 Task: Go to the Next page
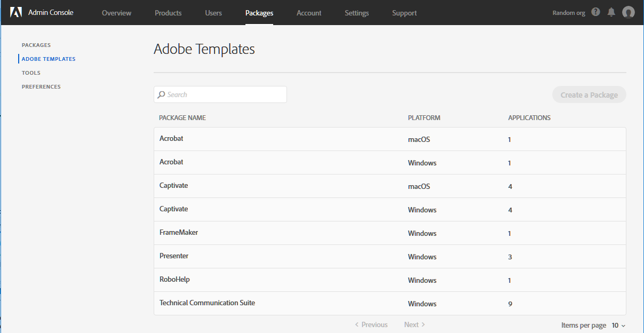(x=415, y=324)
